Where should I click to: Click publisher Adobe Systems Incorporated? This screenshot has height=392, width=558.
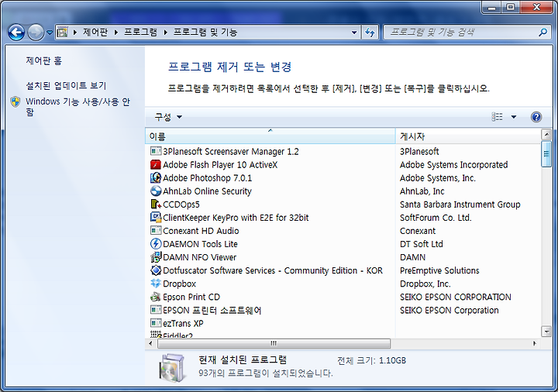453,164
